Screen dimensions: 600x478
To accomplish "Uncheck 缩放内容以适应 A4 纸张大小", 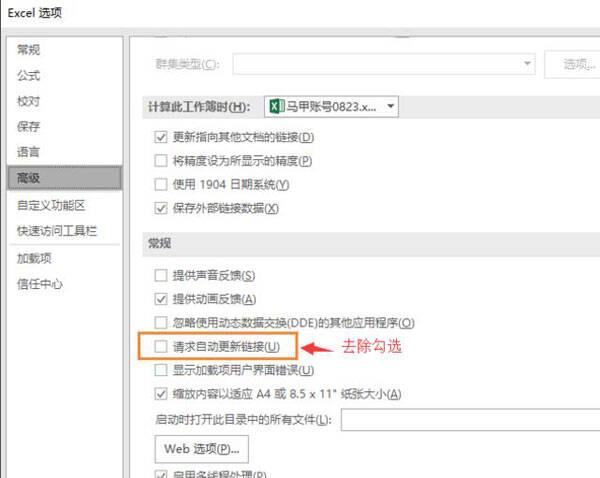I will pyautogui.click(x=161, y=394).
